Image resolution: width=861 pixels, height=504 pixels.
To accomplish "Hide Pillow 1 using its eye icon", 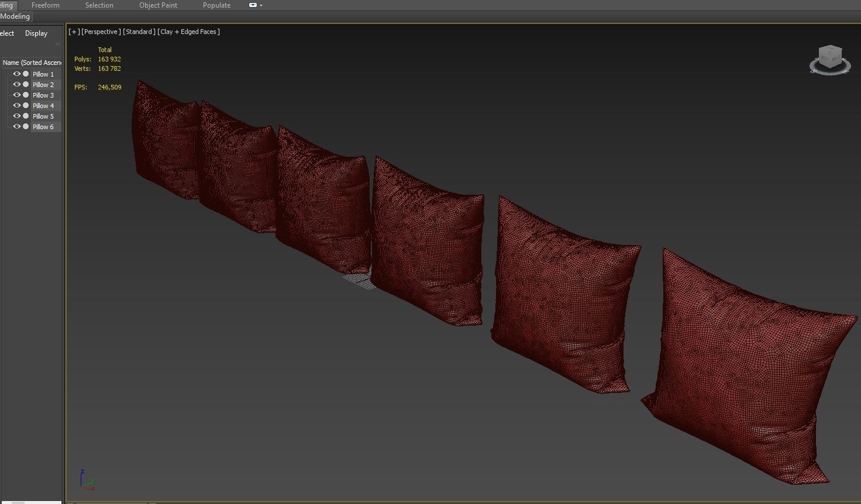I will pos(16,74).
